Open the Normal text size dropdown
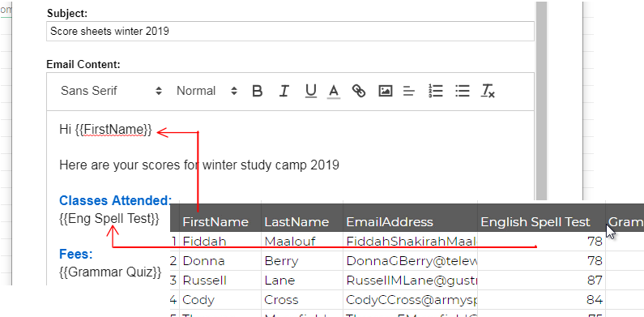Screen dimensions: 644x317 (207, 91)
